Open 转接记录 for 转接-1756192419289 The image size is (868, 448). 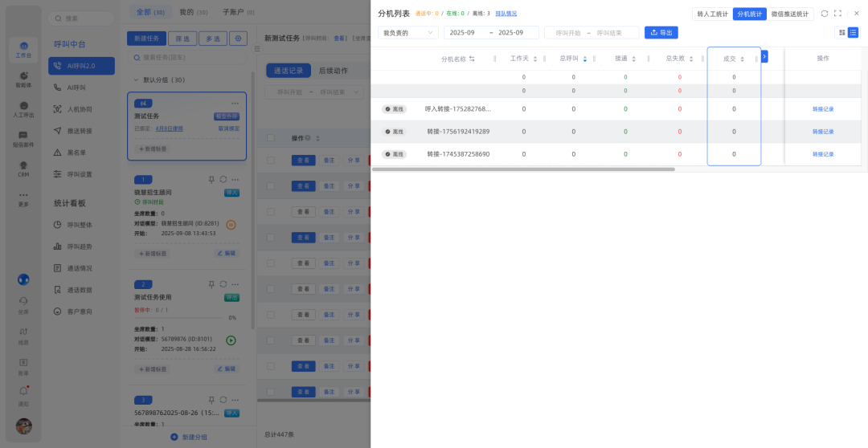(x=823, y=132)
